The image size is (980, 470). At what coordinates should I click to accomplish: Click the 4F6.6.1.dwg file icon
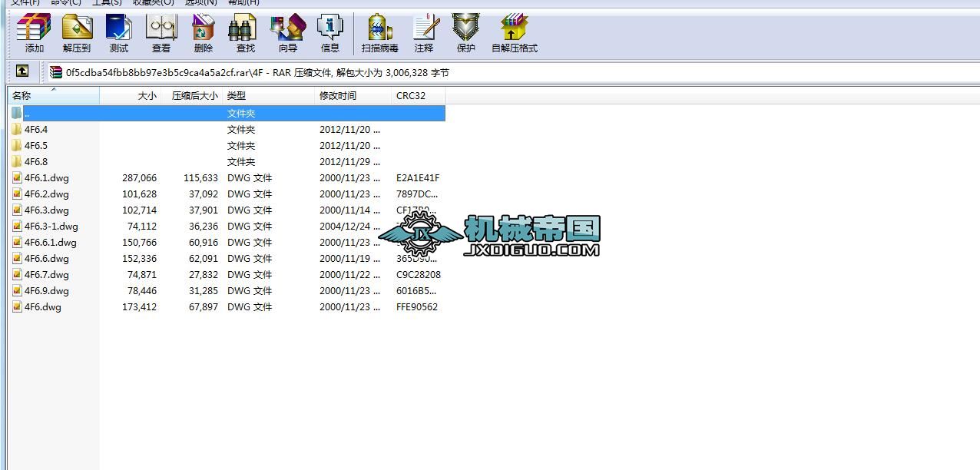pyautogui.click(x=17, y=242)
